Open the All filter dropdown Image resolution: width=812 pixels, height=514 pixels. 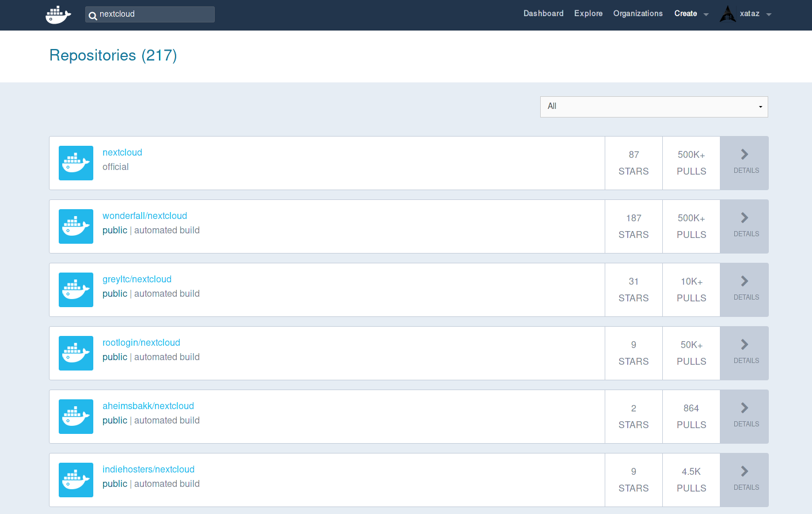(654, 107)
